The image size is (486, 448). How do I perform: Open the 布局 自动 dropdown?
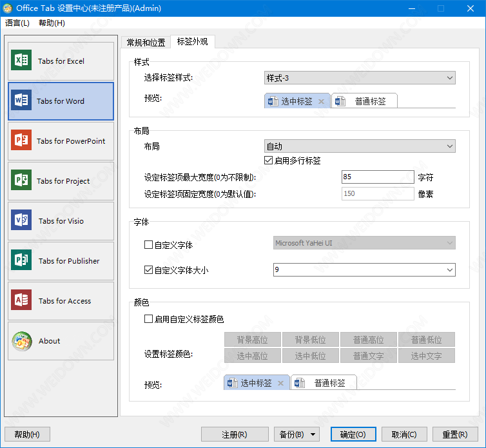point(360,146)
